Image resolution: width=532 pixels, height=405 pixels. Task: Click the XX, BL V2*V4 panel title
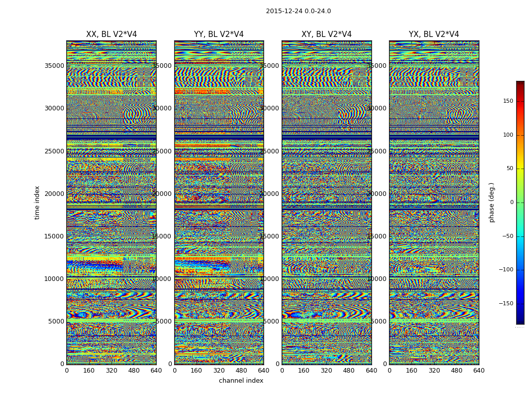click(111, 34)
